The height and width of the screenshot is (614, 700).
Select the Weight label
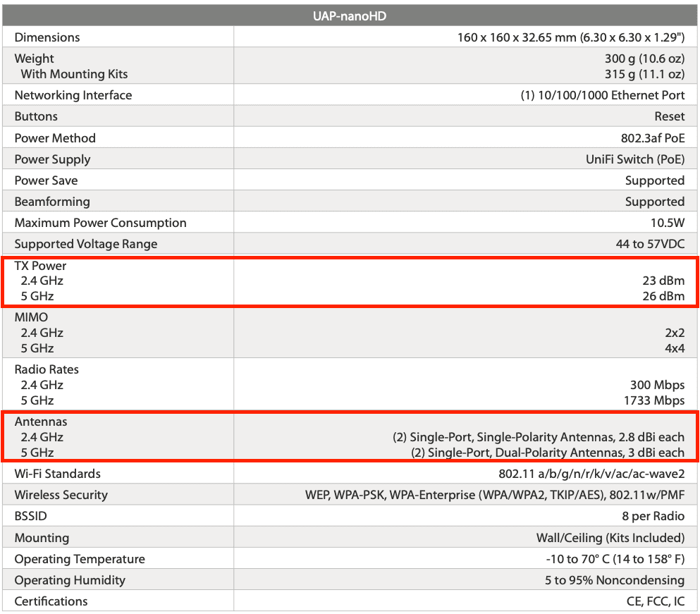click(x=35, y=59)
